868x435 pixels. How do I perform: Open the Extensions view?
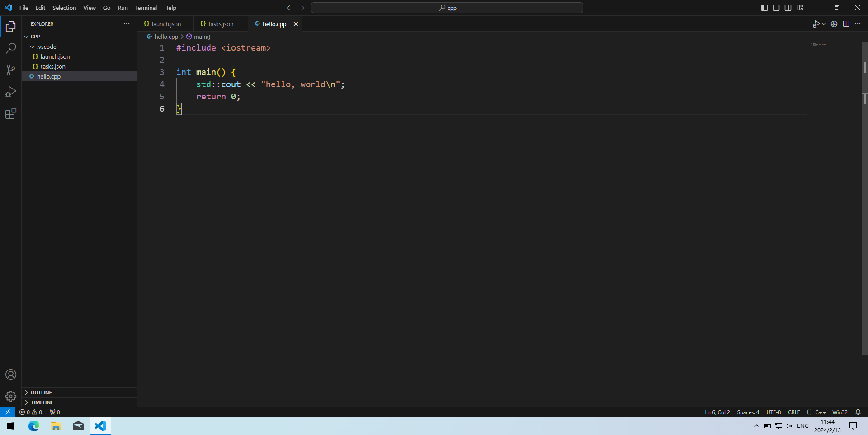pyautogui.click(x=11, y=113)
